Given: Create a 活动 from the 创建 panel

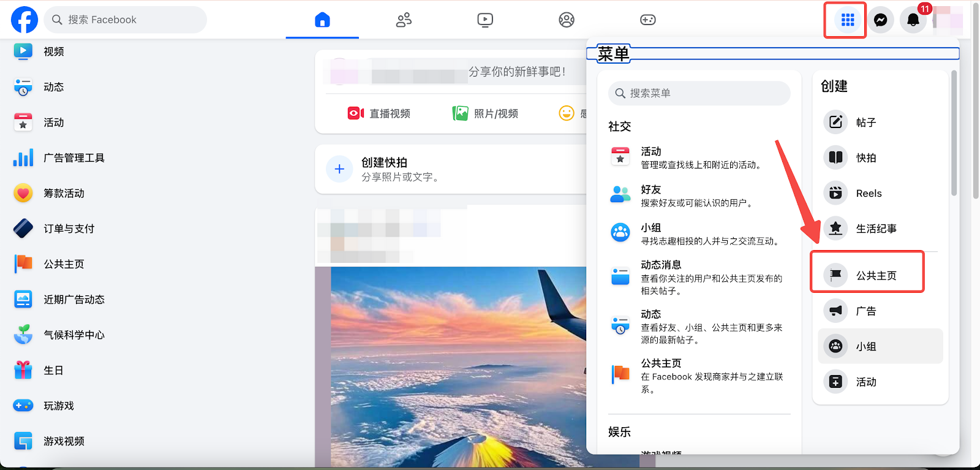Looking at the screenshot, I should pos(880,382).
